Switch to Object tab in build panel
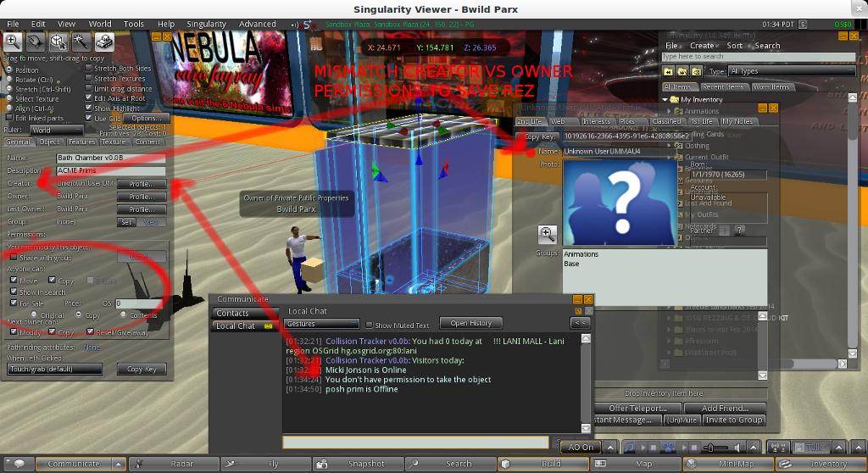 click(48, 142)
